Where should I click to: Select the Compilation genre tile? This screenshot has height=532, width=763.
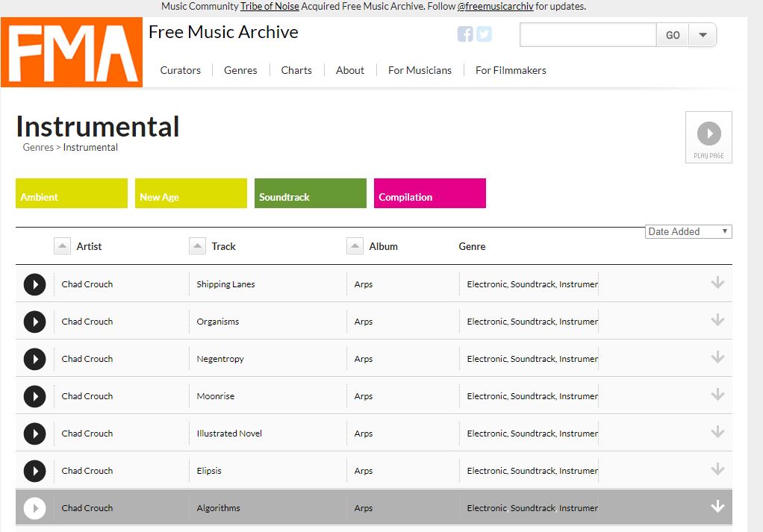(x=430, y=193)
